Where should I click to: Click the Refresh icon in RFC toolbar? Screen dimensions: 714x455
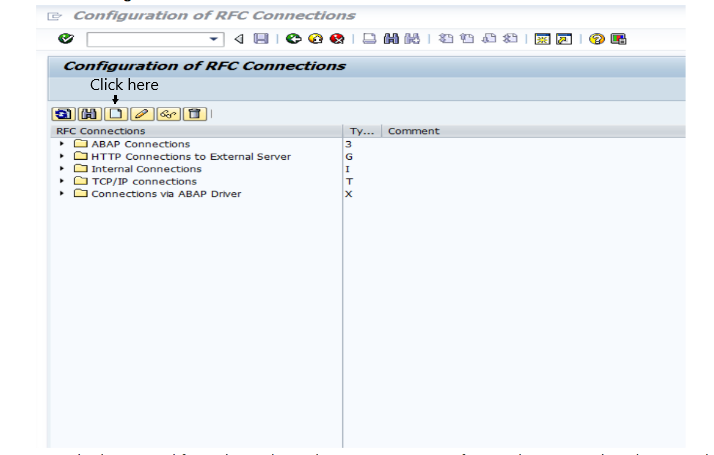click(63, 114)
